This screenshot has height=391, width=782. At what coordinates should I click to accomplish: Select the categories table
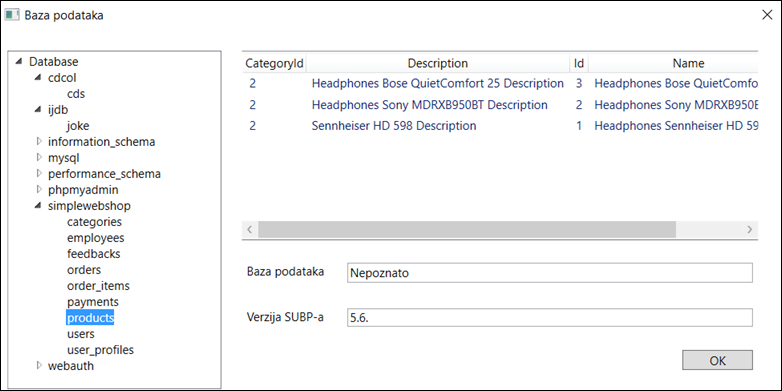94,221
